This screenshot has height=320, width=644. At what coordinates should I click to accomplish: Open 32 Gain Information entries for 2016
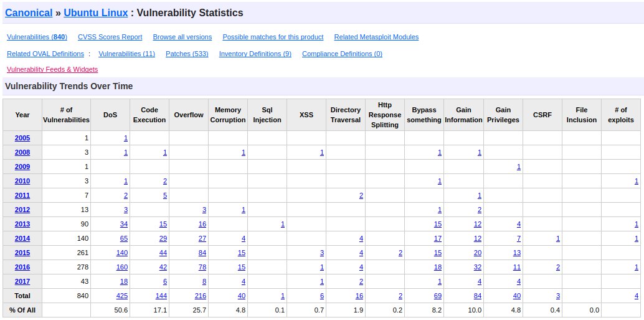478,268
